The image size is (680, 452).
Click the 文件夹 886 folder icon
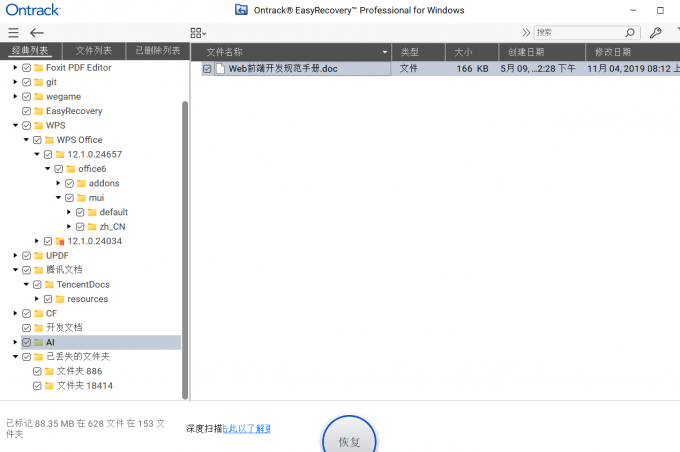[x=49, y=371]
